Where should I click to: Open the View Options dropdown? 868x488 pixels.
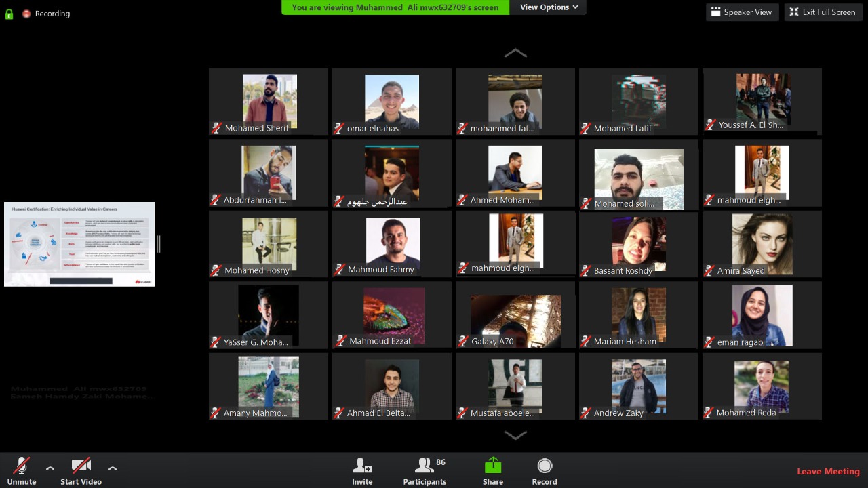click(x=549, y=7)
